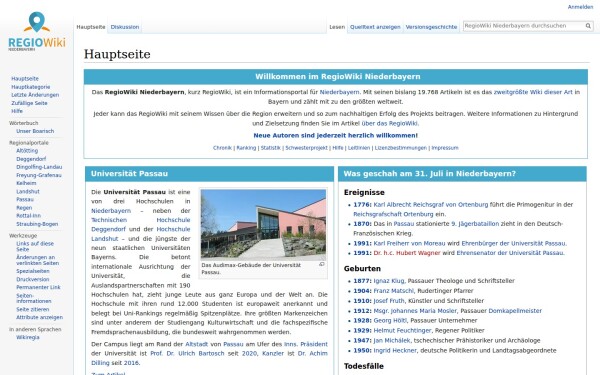Screen dimensions: 600x375
Task: Open Zufällige Seite link
Action: click(x=29, y=103)
